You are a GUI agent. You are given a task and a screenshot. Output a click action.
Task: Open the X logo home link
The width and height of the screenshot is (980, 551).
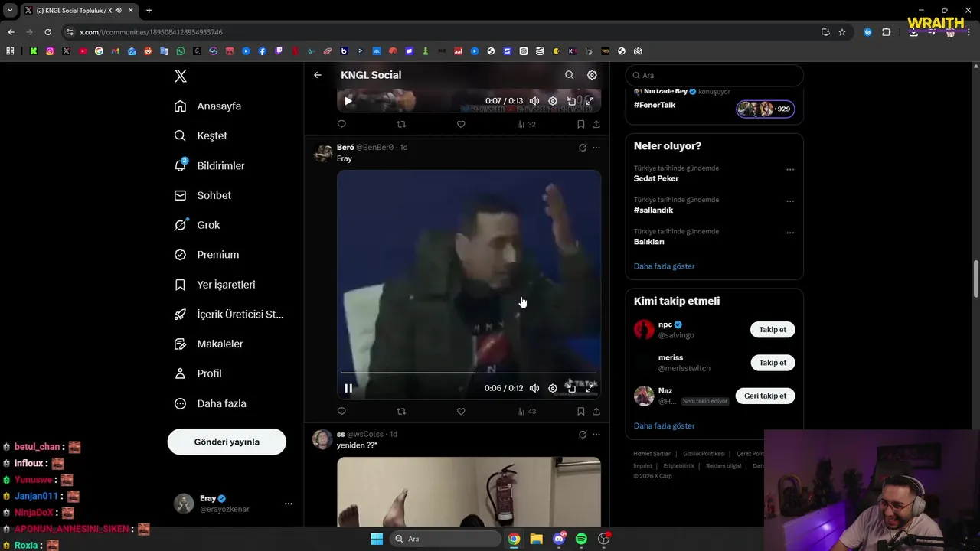(181, 76)
